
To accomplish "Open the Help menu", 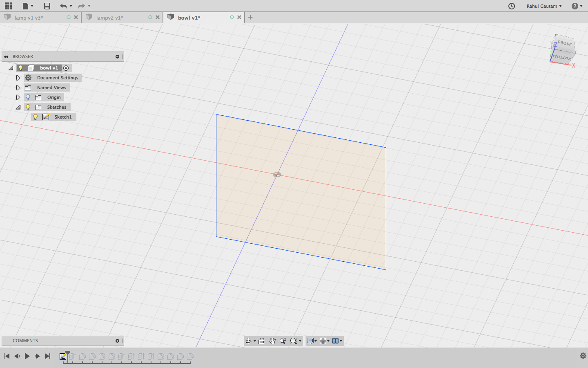I will pyautogui.click(x=577, y=6).
